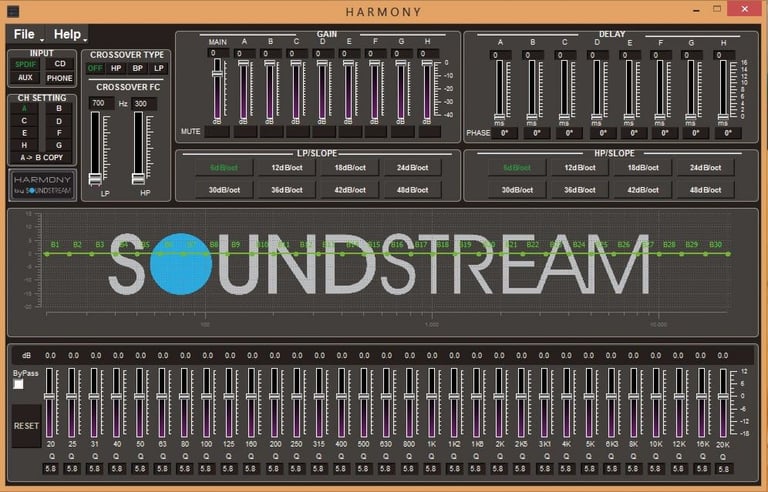Select 30dB/oct HP slope
Viewport: 768px width, 492px height.
[517, 190]
